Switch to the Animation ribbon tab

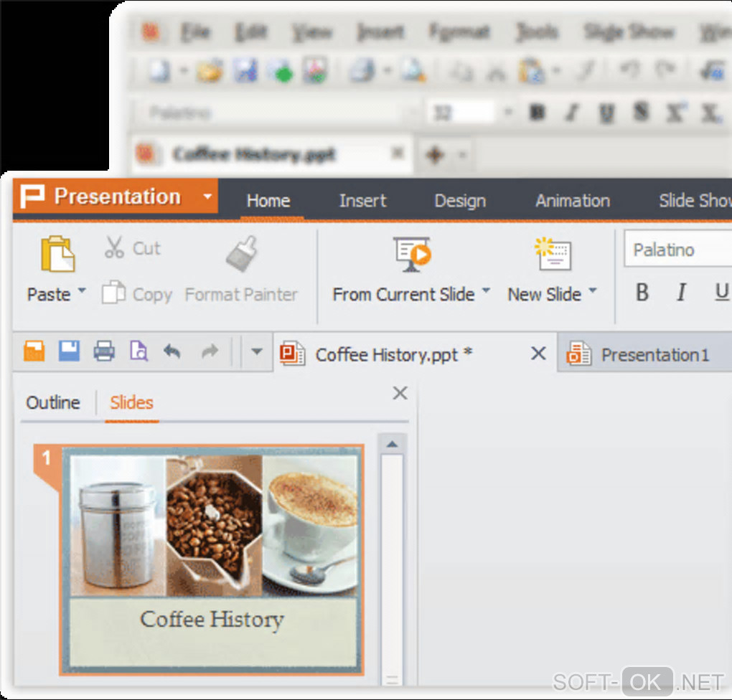(x=573, y=201)
